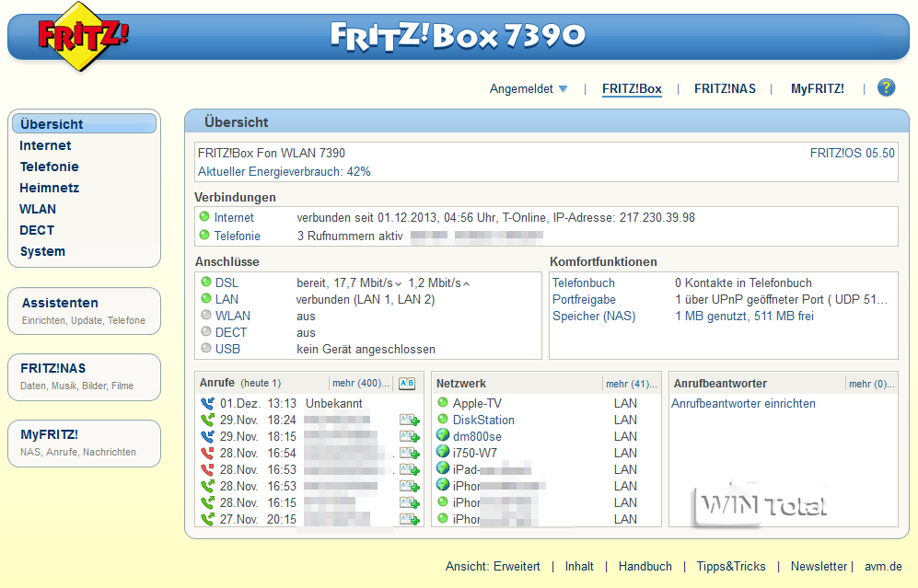918x588 pixels.
Task: Click green status dot beside Apple-TV
Action: point(443,402)
